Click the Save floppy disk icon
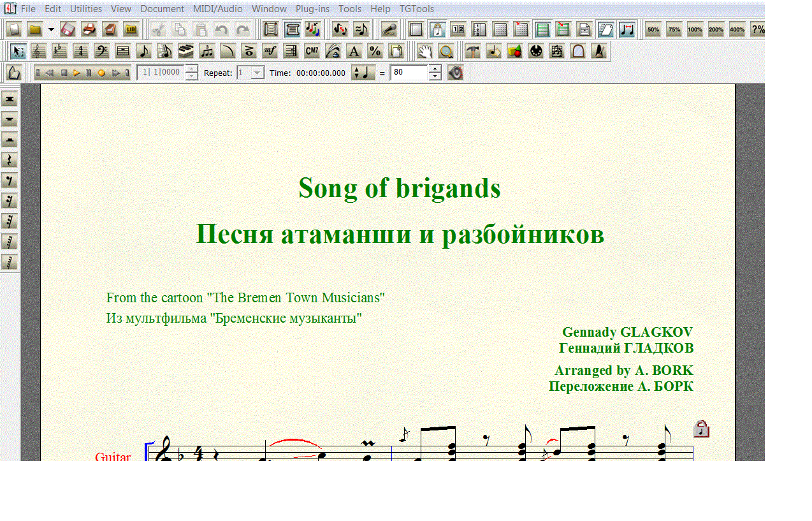The image size is (812, 521). click(x=68, y=29)
